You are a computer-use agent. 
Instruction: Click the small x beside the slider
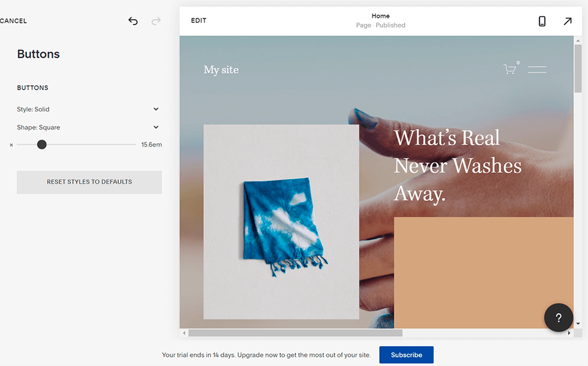click(10, 145)
